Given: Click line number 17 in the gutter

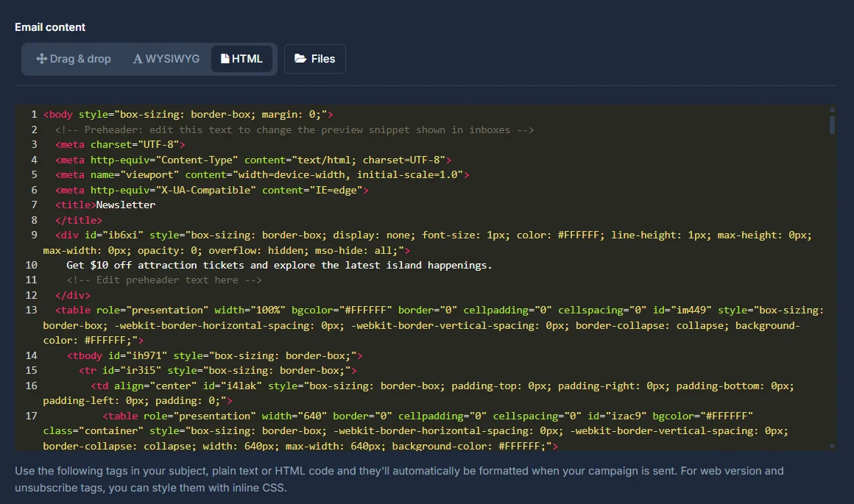Looking at the screenshot, I should pyautogui.click(x=32, y=416).
